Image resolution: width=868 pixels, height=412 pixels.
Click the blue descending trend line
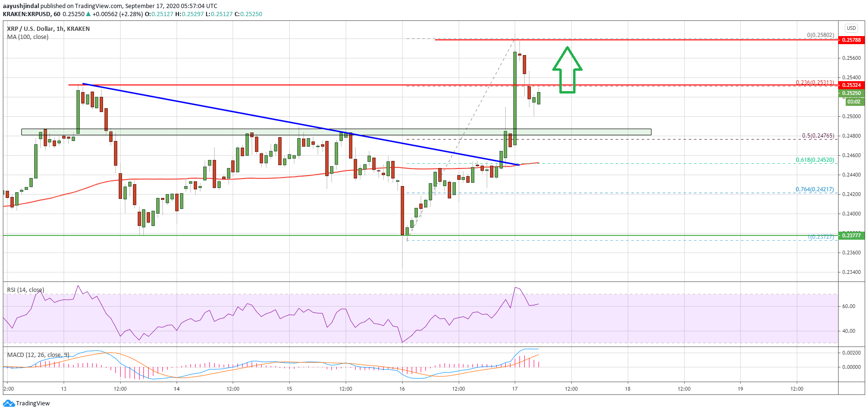click(x=301, y=124)
